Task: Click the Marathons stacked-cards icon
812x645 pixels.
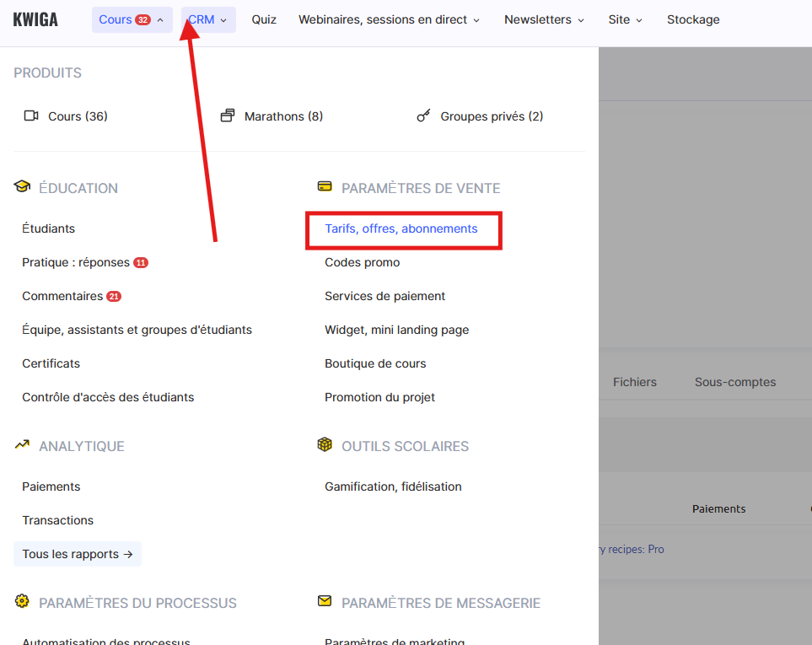Action: coord(227,116)
